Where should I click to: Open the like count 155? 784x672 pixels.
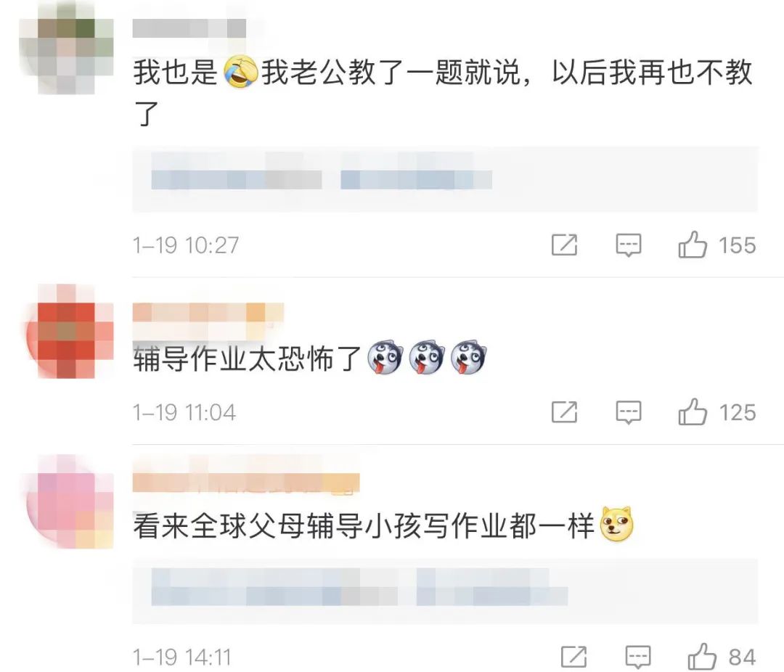tap(738, 245)
